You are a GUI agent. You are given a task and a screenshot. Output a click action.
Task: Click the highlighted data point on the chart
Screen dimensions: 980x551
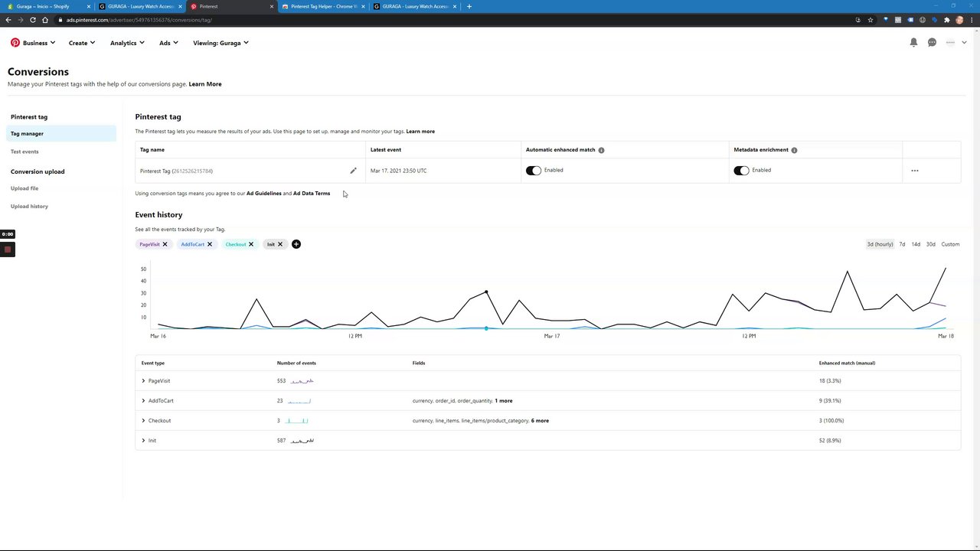point(486,292)
